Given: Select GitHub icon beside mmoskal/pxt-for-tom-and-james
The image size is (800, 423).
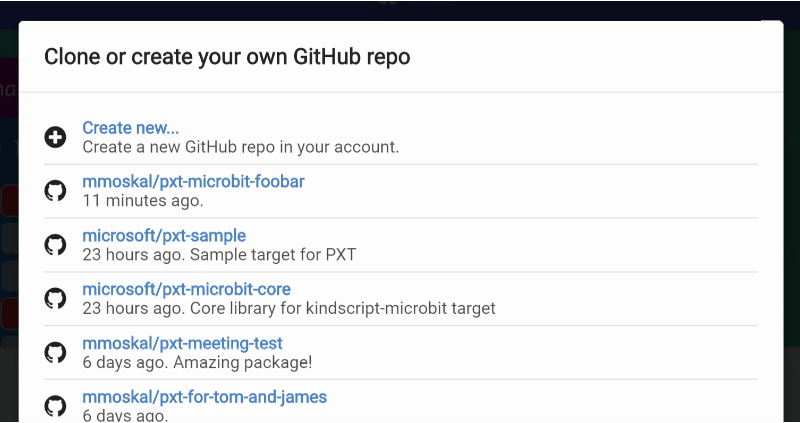Looking at the screenshot, I should (55, 406).
